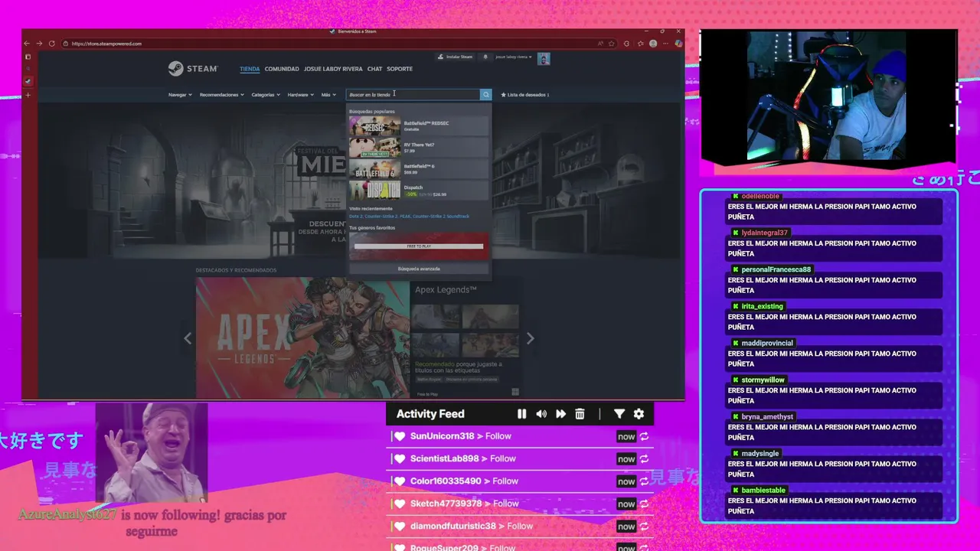Click the heart icon beside SunUnicorn318
980x551 pixels.
click(400, 436)
